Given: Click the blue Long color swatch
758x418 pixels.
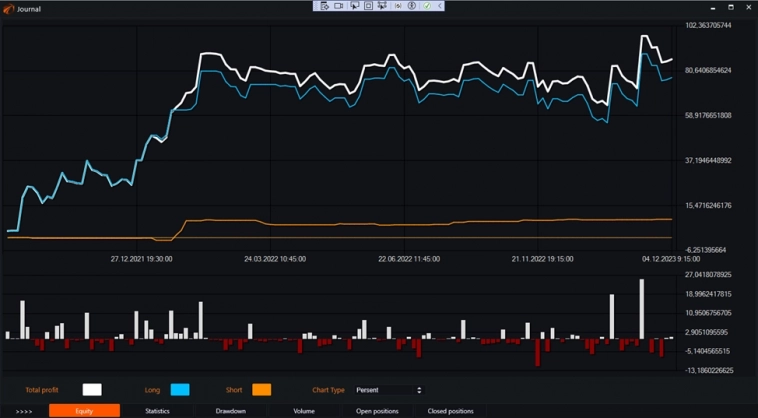Looking at the screenshot, I should pyautogui.click(x=180, y=390).
